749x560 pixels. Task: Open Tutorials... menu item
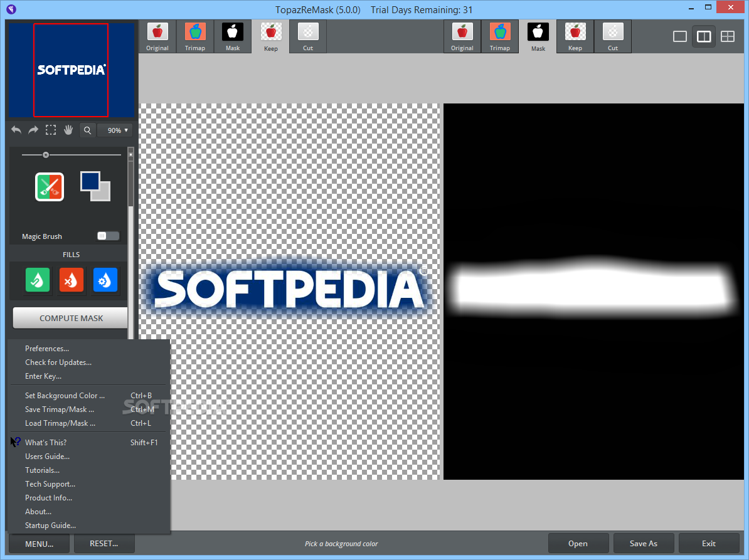[89, 470]
